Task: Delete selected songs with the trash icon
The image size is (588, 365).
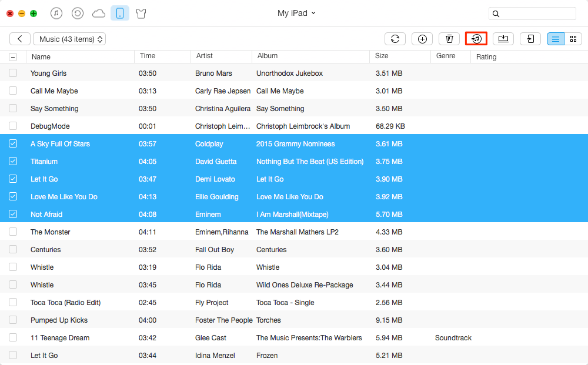Action: point(449,39)
